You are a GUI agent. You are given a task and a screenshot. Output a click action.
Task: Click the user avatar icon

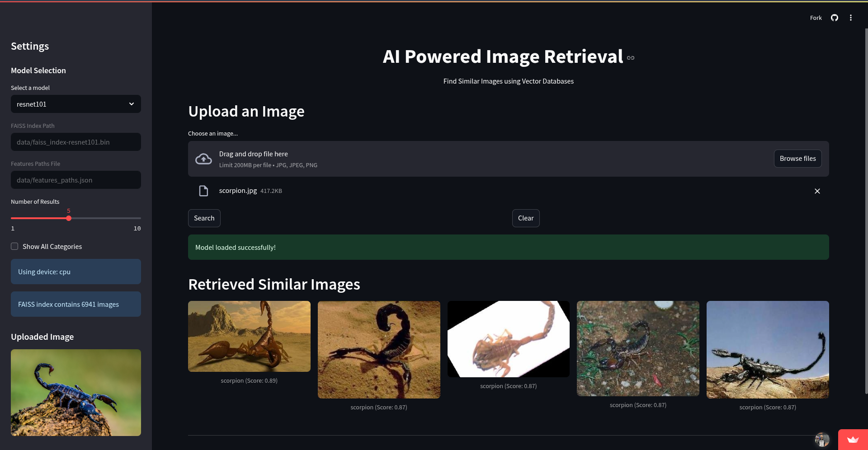821,440
